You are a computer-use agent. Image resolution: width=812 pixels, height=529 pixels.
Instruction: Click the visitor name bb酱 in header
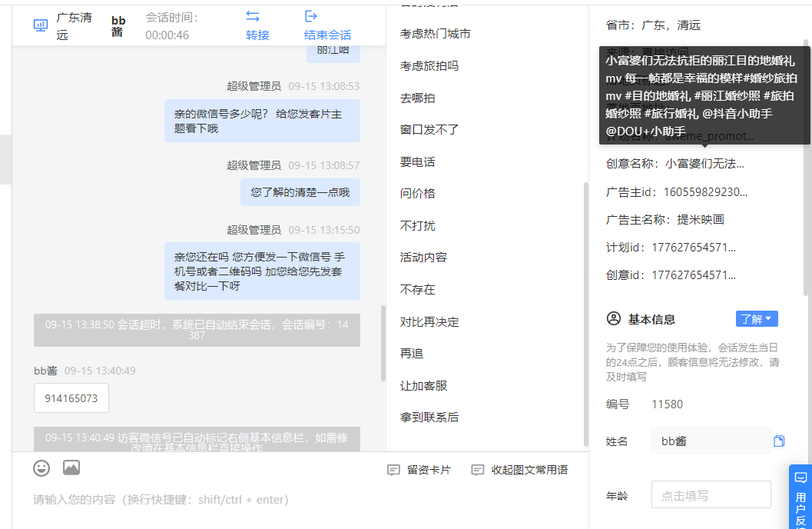[x=118, y=26]
